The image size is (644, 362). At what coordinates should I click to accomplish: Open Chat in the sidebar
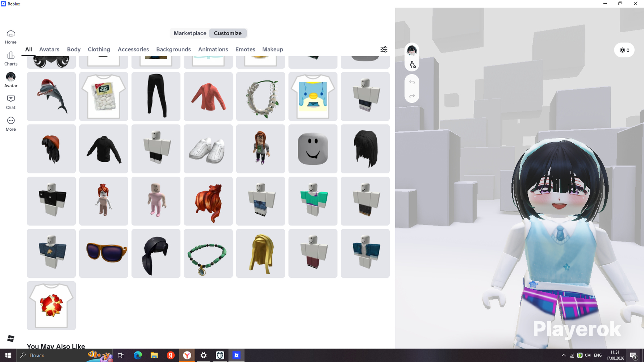tap(11, 102)
